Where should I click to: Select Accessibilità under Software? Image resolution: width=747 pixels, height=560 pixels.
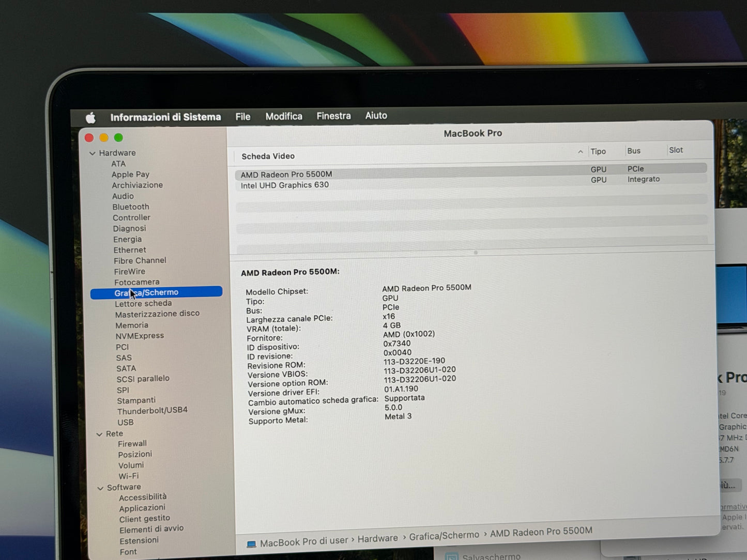143,497
